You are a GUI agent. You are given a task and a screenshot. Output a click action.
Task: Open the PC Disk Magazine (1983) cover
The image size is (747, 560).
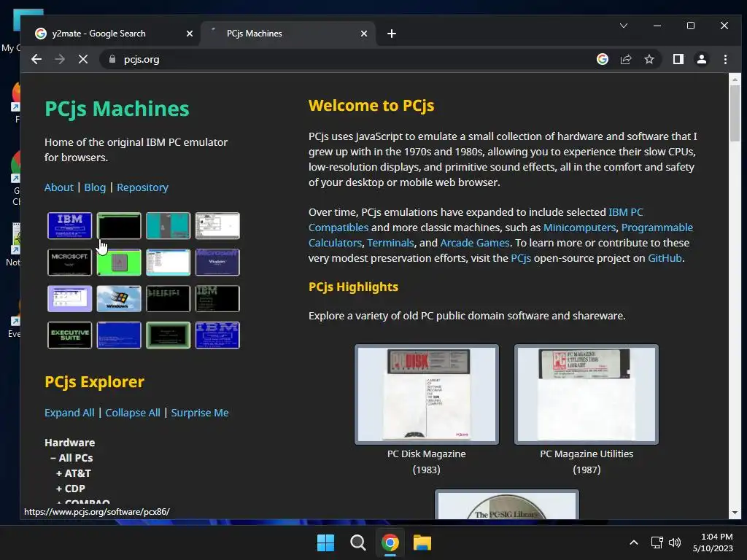point(426,394)
